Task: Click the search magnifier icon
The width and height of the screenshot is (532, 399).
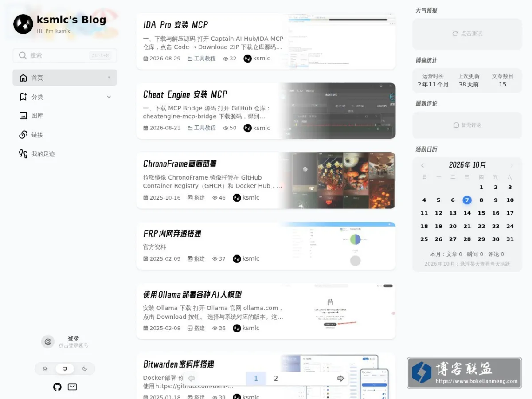Action: pyautogui.click(x=23, y=55)
